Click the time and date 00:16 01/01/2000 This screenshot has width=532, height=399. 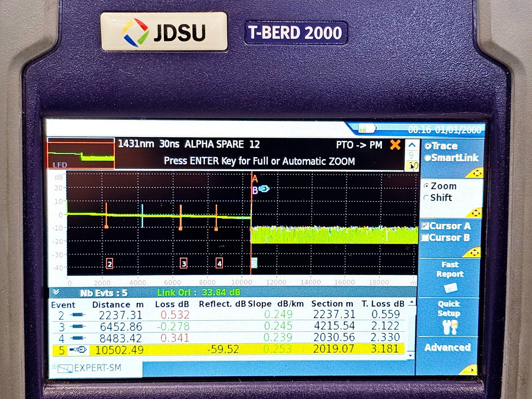(x=445, y=130)
